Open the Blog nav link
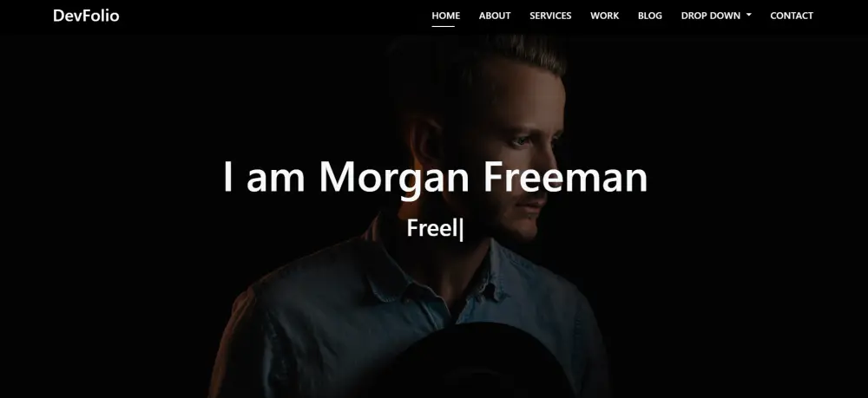 click(x=649, y=16)
